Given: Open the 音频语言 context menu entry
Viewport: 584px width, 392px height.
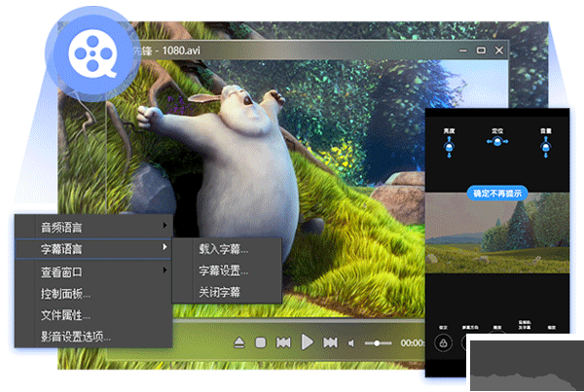Looking at the screenshot, I should (x=93, y=227).
